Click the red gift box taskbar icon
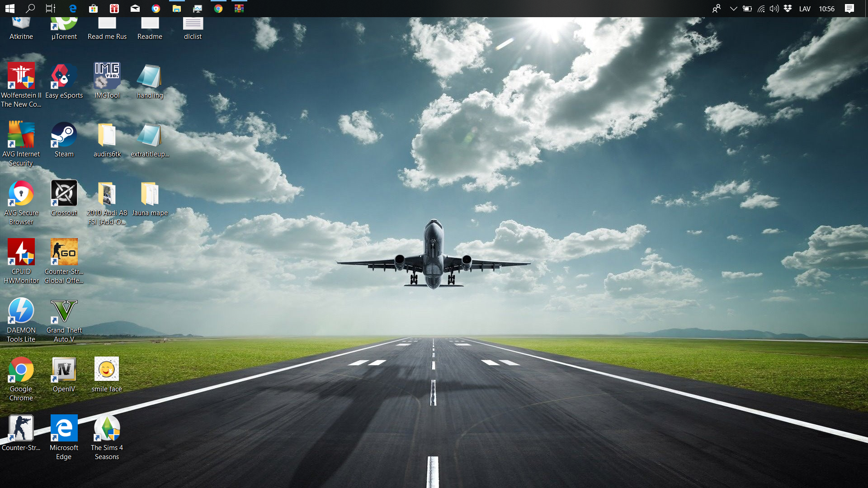The height and width of the screenshot is (488, 868). pyautogui.click(x=114, y=9)
